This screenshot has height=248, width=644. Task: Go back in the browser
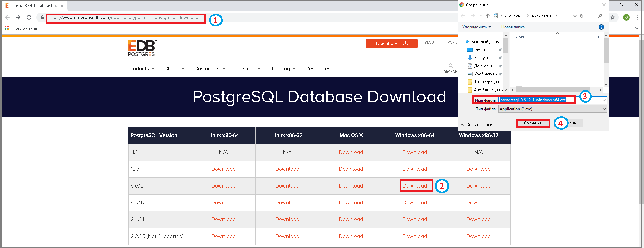point(7,17)
